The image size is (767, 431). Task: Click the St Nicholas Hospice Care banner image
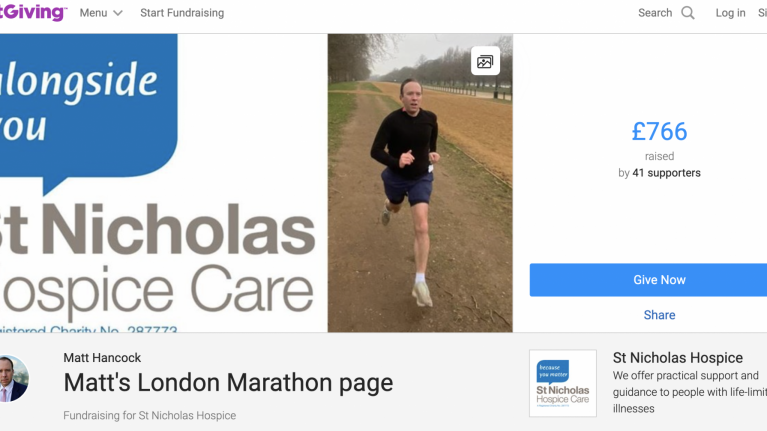coord(163,183)
